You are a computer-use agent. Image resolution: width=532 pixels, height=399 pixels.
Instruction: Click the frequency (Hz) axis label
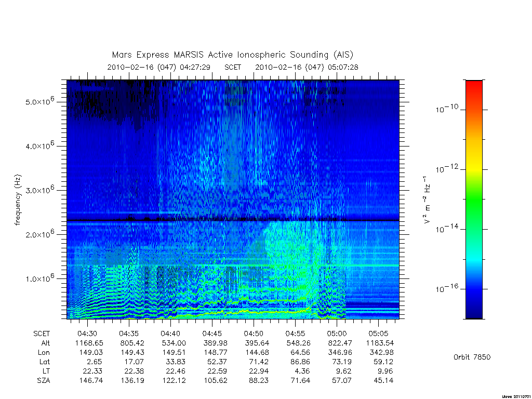tap(18, 200)
